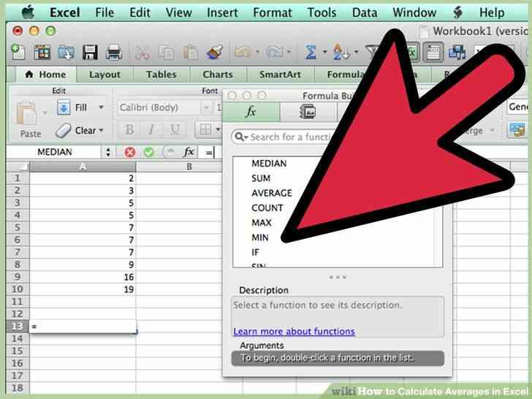Select cell A9 containing 16
This screenshot has height=399, width=532.
(83, 277)
